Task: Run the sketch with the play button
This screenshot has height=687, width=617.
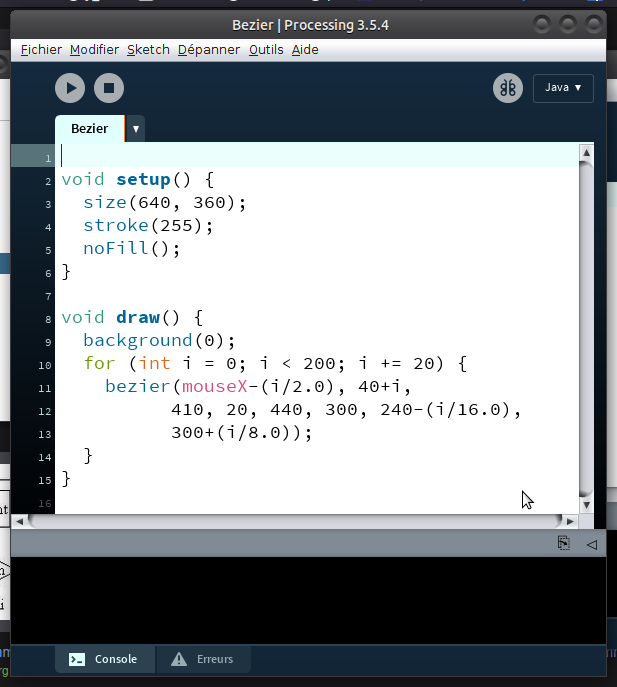Action: coord(70,88)
